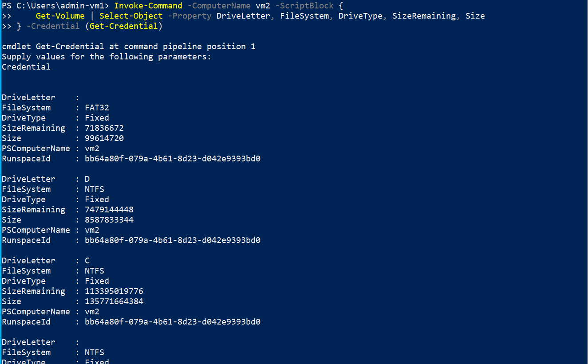Click the drive letter C value
The width and height of the screenshot is (588, 364).
coord(87,261)
